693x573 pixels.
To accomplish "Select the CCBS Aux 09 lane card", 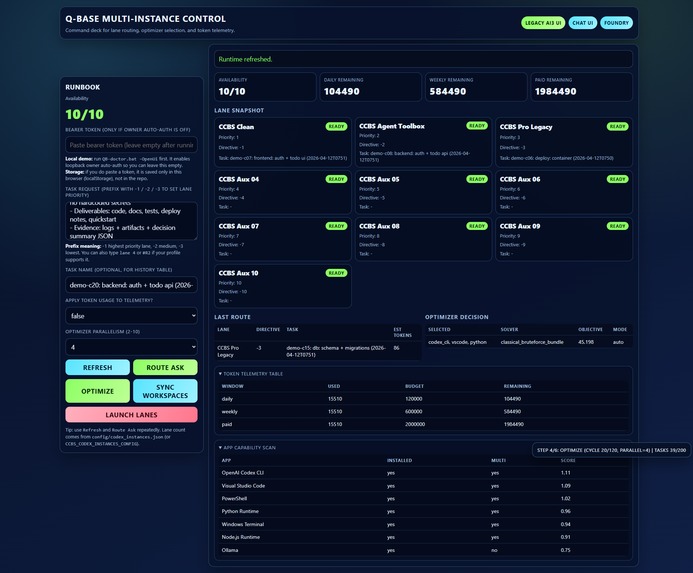I will point(564,239).
